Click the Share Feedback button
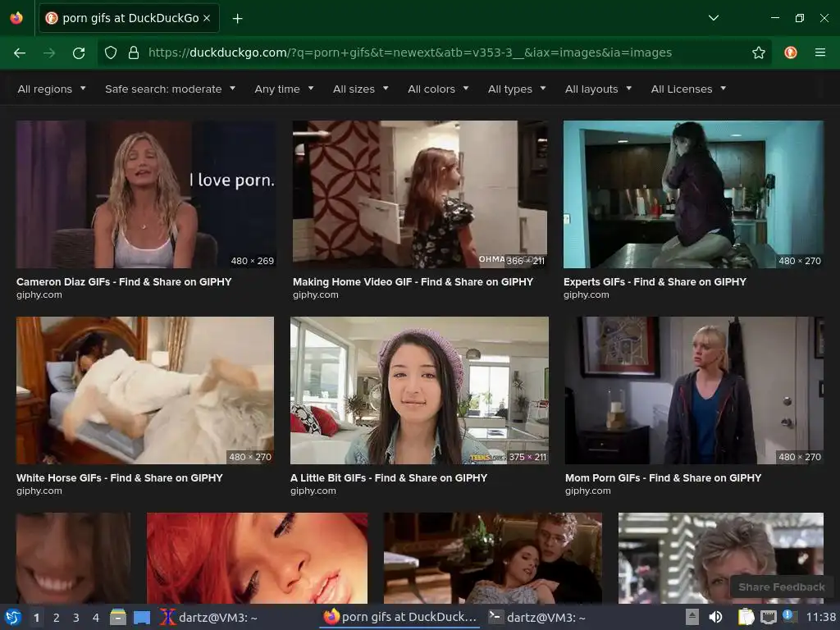The image size is (840, 630). pos(782,587)
